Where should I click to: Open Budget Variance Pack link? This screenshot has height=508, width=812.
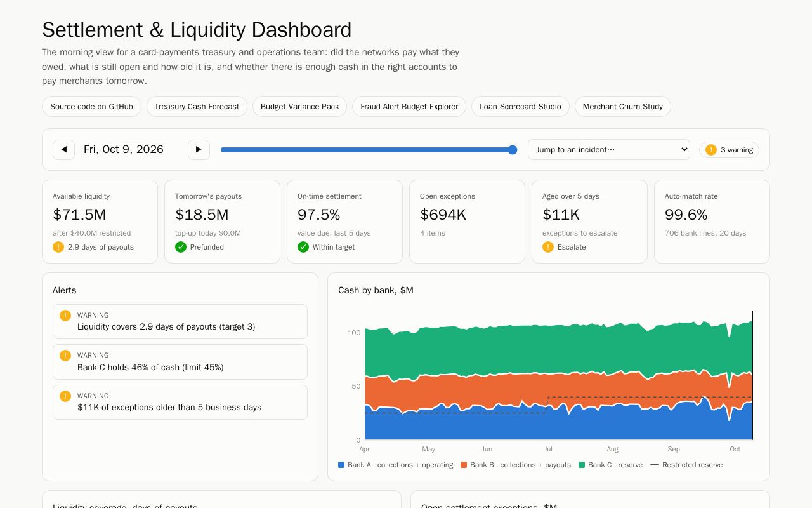(x=299, y=107)
